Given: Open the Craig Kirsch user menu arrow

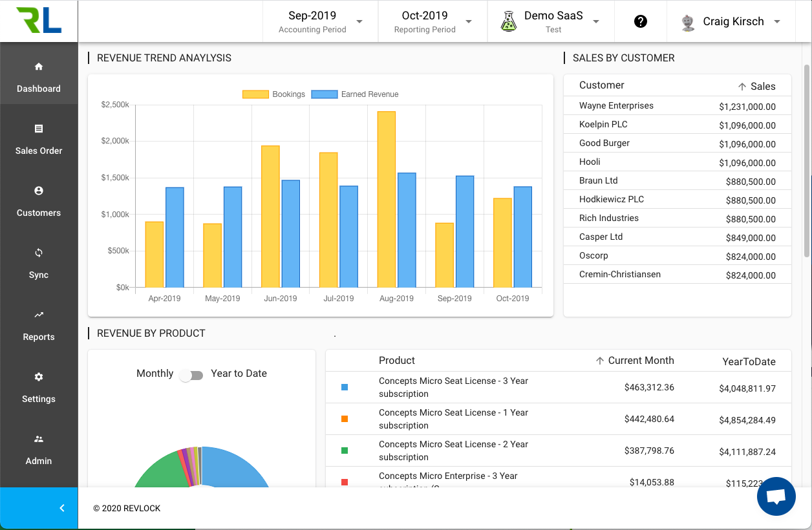Looking at the screenshot, I should click(x=777, y=21).
